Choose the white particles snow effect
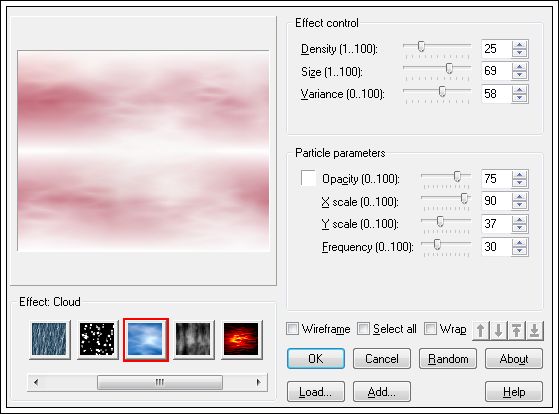Image resolution: width=559 pixels, height=414 pixels. 97,339
